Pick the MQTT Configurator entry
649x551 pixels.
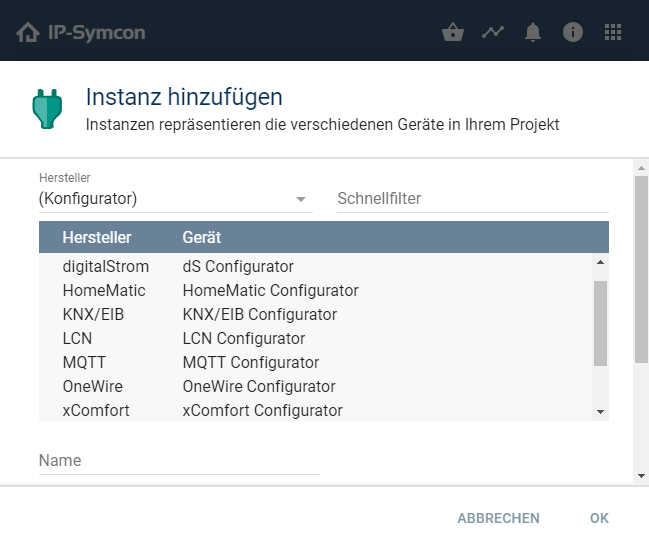click(x=250, y=363)
